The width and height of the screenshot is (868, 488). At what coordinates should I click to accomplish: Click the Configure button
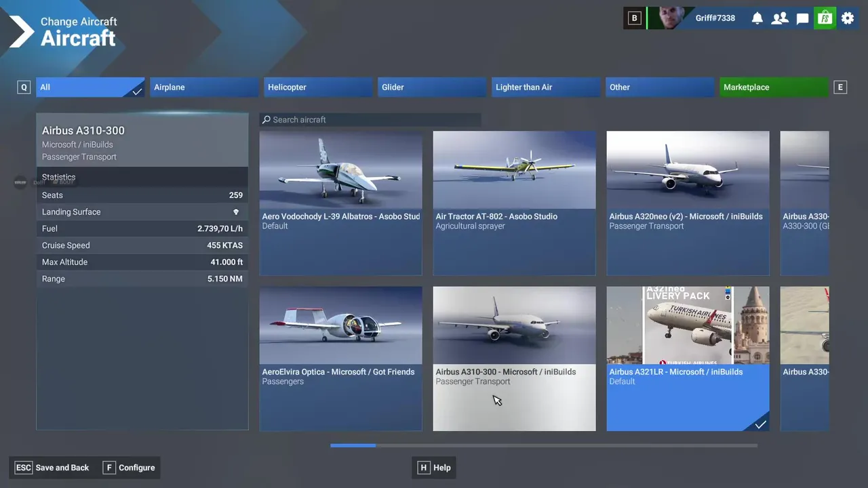coord(129,468)
